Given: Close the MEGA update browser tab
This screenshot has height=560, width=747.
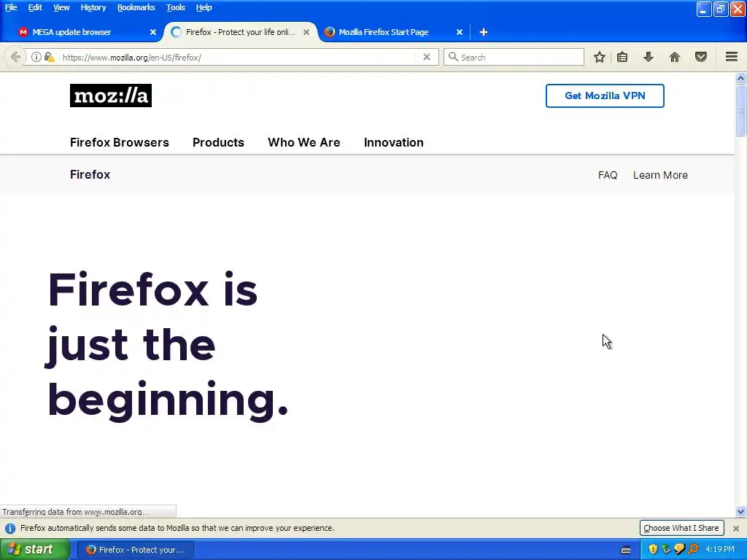Looking at the screenshot, I should (153, 32).
